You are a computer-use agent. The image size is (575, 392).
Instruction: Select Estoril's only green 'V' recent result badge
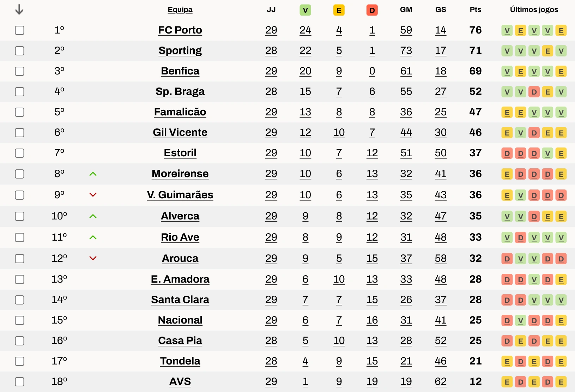(x=548, y=153)
